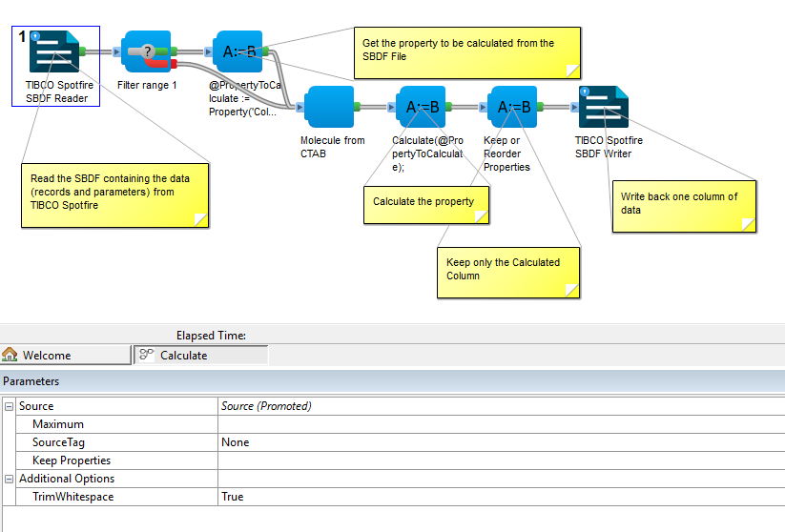785x532 pixels.
Task: Click the Source (Promoted) value cell
Action: coord(502,406)
